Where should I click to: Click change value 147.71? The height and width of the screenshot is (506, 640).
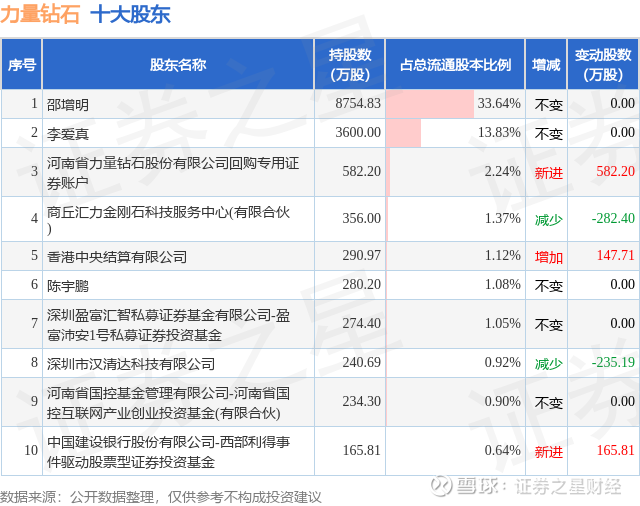pyautogui.click(x=616, y=255)
